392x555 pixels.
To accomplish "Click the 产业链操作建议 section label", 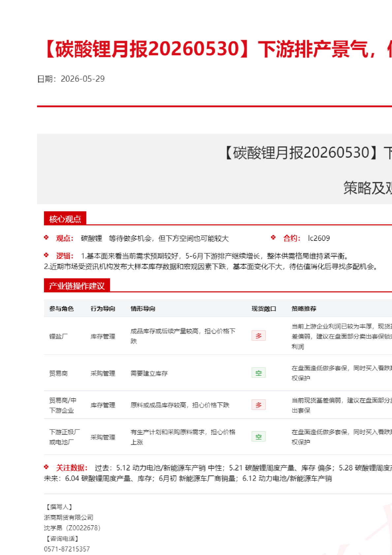I will pos(77,286).
